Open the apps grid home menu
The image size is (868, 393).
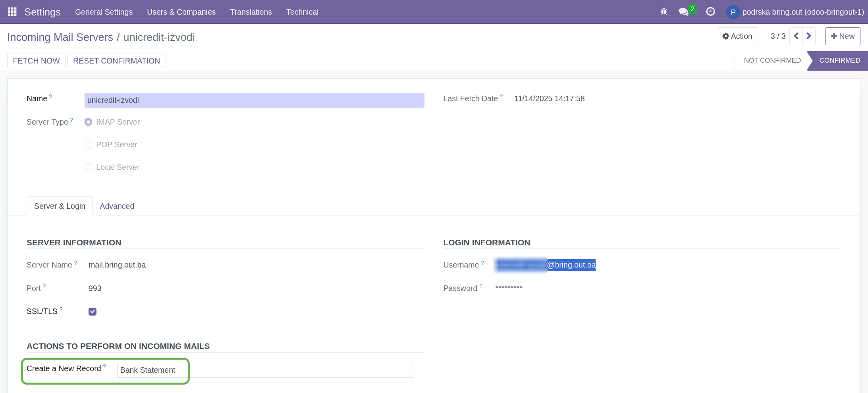pyautogui.click(x=12, y=12)
